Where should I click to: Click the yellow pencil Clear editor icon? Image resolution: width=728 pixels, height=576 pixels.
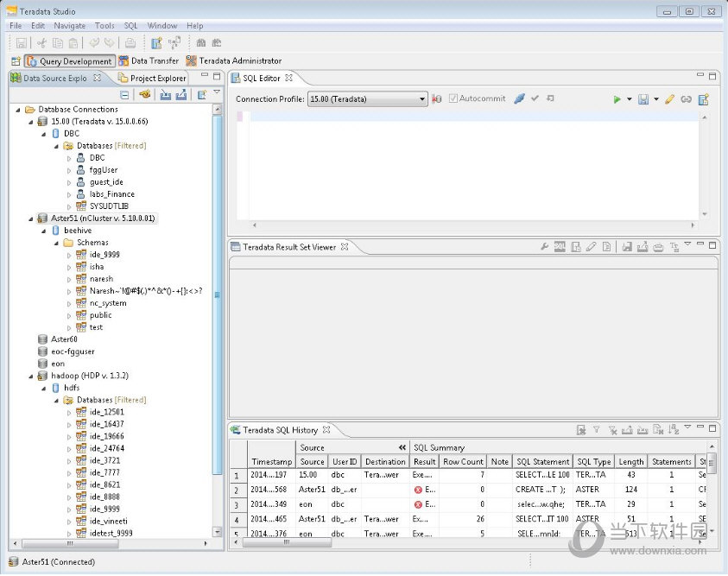pos(669,98)
